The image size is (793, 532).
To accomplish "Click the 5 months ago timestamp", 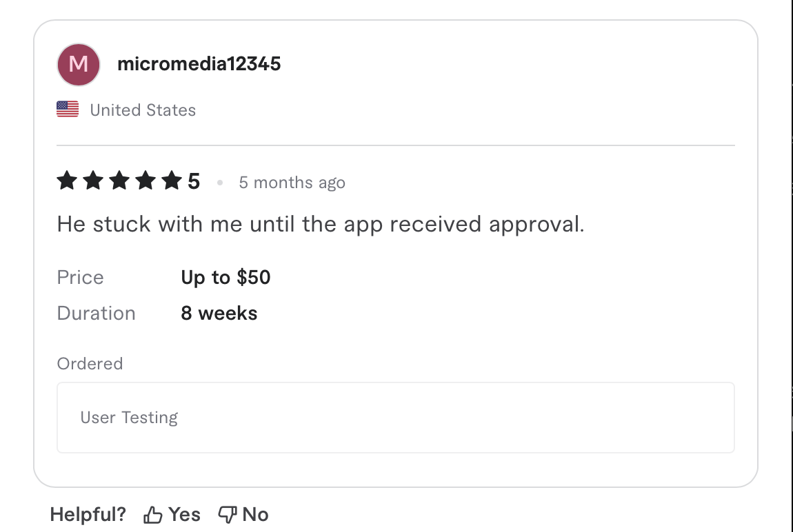I will pos(292,182).
